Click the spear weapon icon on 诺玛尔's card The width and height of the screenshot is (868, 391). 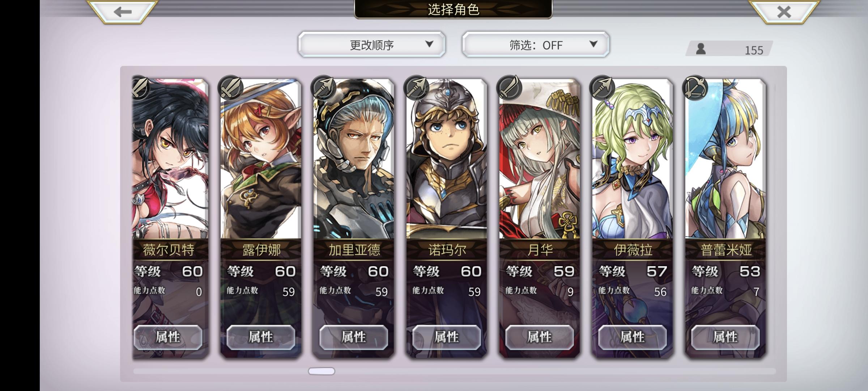416,88
